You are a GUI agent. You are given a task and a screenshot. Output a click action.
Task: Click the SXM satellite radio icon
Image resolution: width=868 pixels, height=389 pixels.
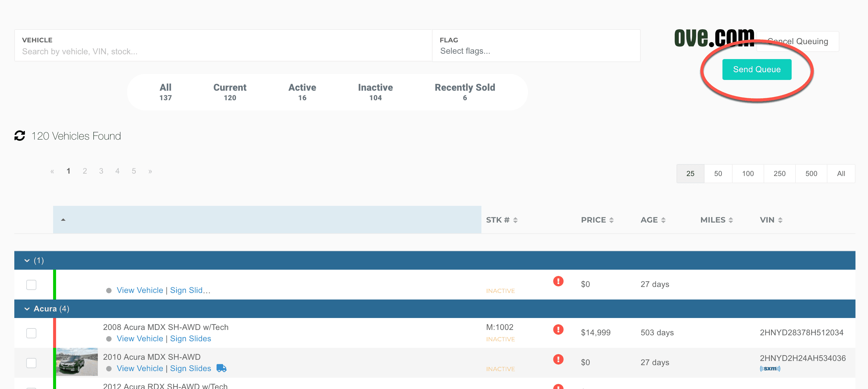(770, 368)
